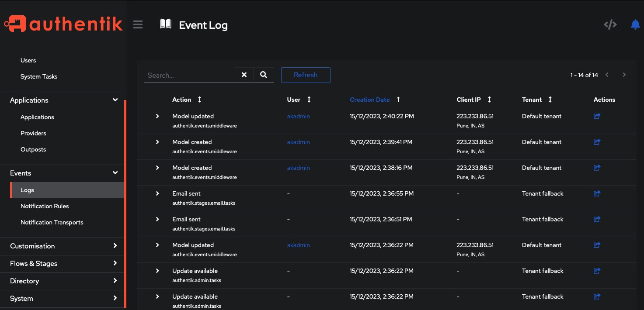
Task: Collapse the Events section in the sidebar
Action: pos(115,173)
